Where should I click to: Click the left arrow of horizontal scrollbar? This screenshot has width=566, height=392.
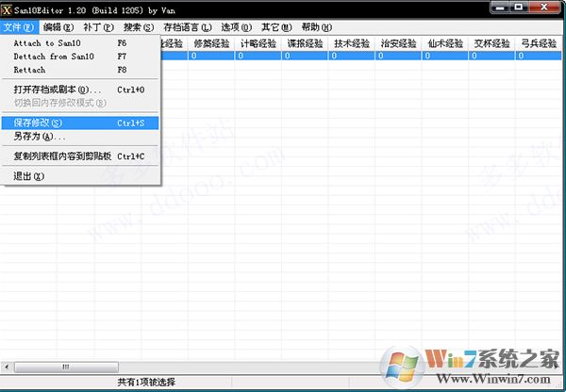[x=8, y=365]
